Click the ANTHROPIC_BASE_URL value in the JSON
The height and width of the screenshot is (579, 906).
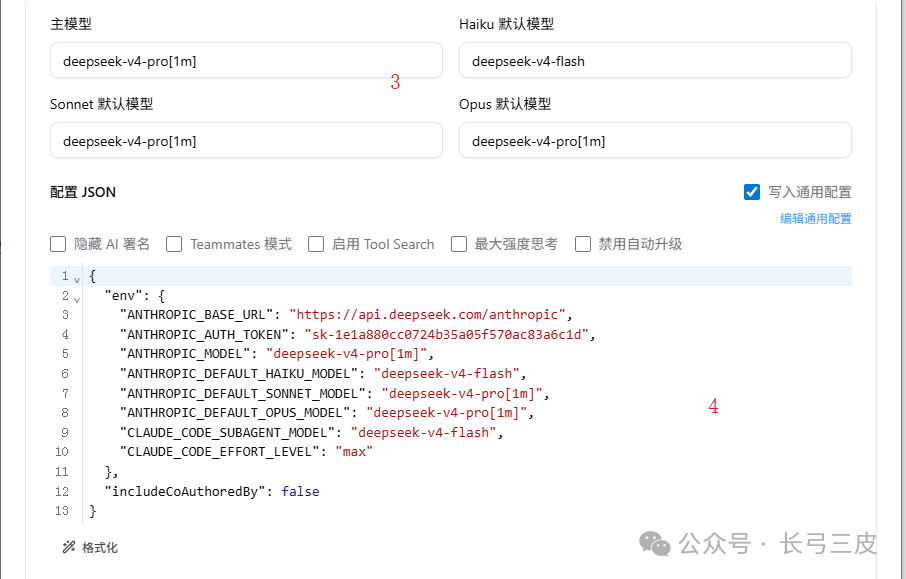pos(428,314)
